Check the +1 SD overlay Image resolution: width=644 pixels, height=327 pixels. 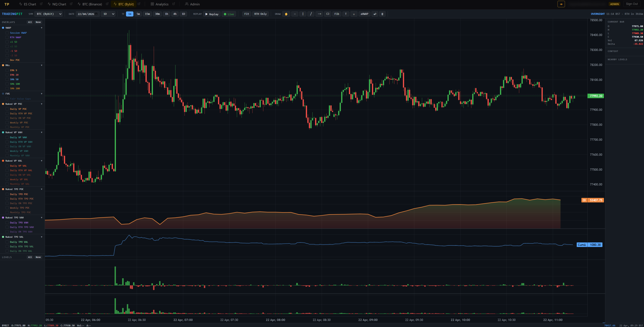coord(7,42)
